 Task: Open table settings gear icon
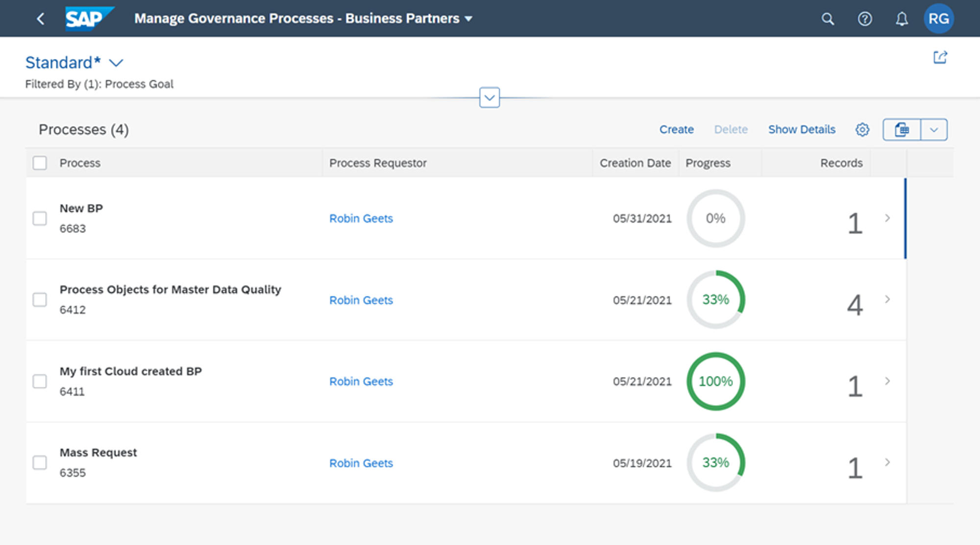pyautogui.click(x=862, y=130)
